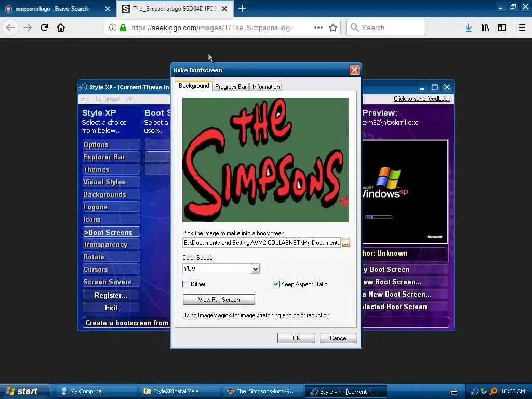The width and height of the screenshot is (532, 399).
Task: Uncheck Keep Aspect Ratio
Action: [x=276, y=284]
